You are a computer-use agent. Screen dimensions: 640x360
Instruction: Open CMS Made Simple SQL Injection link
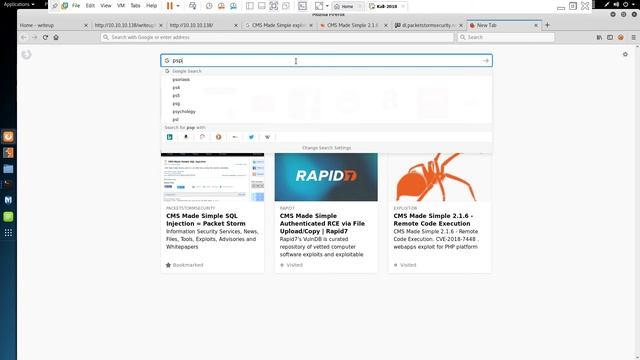(206, 220)
